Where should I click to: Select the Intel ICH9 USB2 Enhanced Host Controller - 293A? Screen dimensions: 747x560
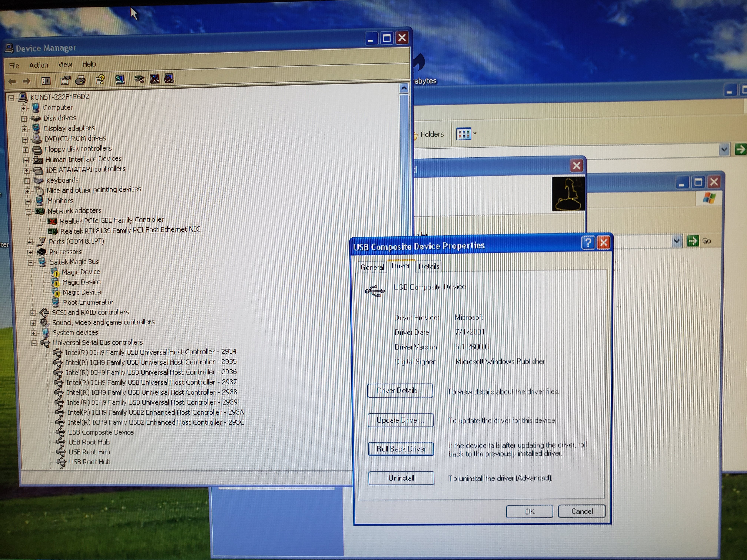pos(156,412)
